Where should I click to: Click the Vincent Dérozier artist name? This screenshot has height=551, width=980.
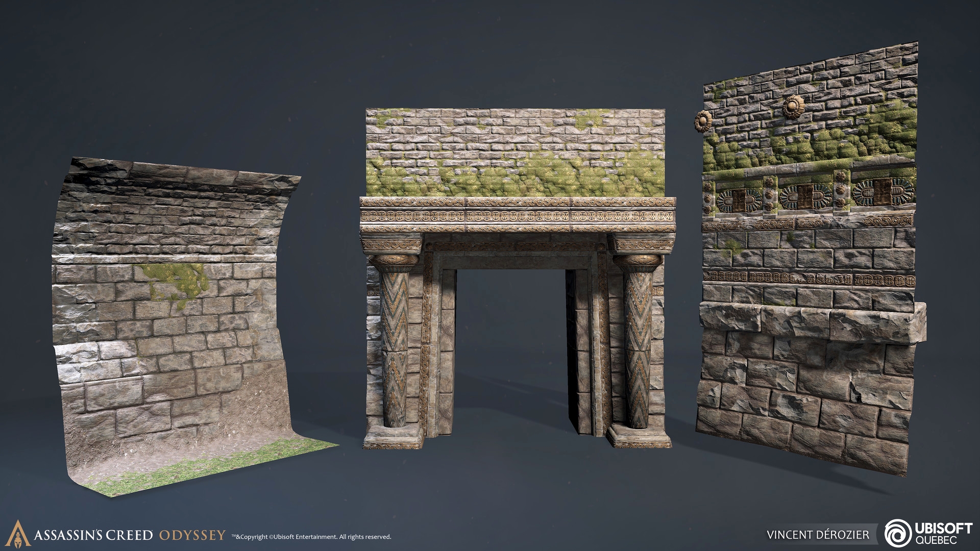tap(818, 535)
